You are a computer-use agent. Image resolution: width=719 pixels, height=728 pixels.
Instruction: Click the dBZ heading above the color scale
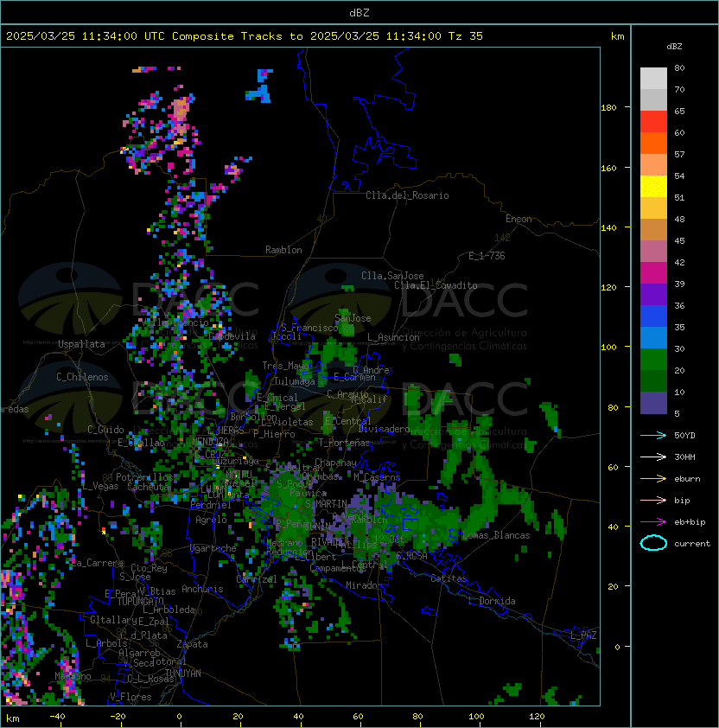[x=674, y=47]
